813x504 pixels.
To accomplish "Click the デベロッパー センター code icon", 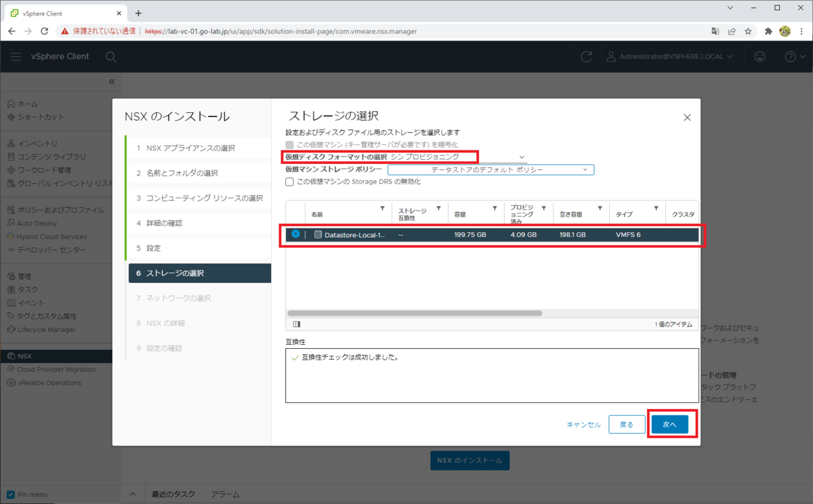I will [12, 250].
